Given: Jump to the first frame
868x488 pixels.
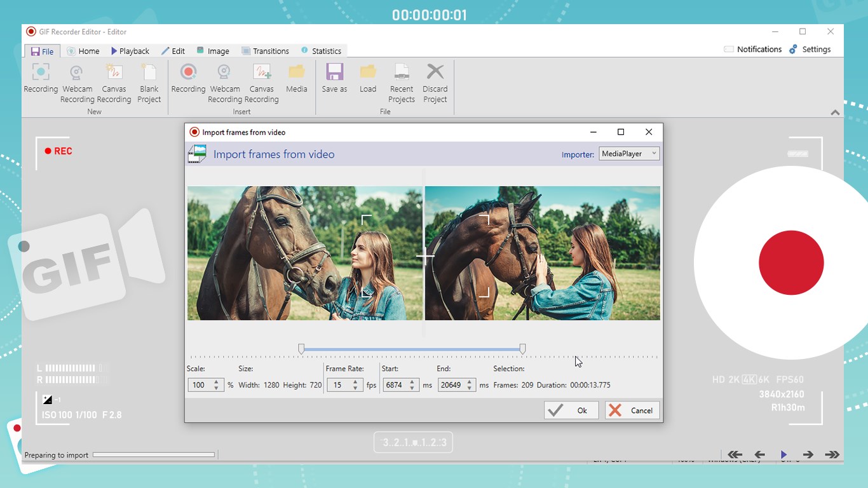Looking at the screenshot, I should pyautogui.click(x=735, y=454).
